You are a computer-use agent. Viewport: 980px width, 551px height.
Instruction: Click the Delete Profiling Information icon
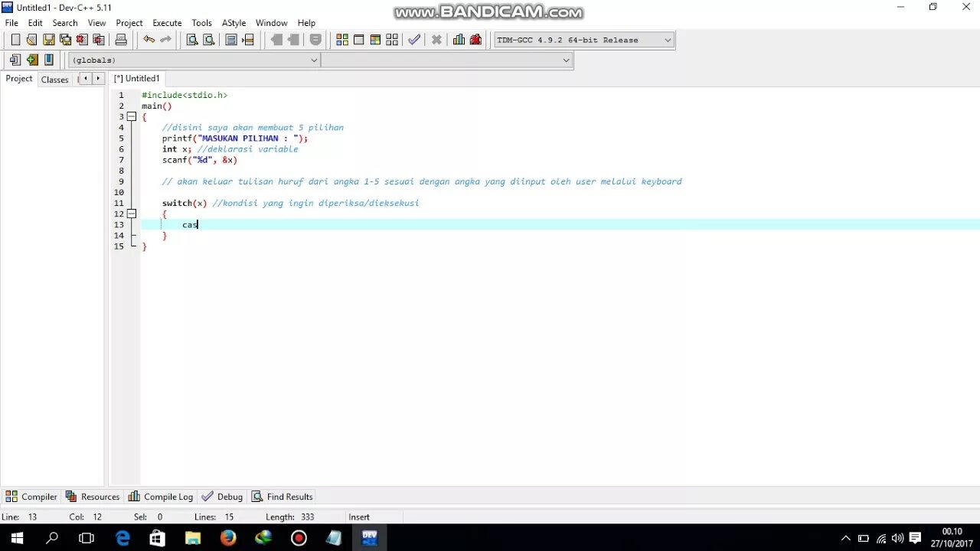(x=475, y=40)
